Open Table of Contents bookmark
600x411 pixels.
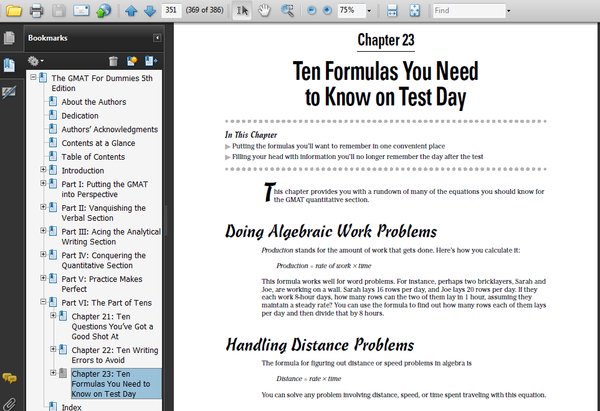[x=93, y=157]
